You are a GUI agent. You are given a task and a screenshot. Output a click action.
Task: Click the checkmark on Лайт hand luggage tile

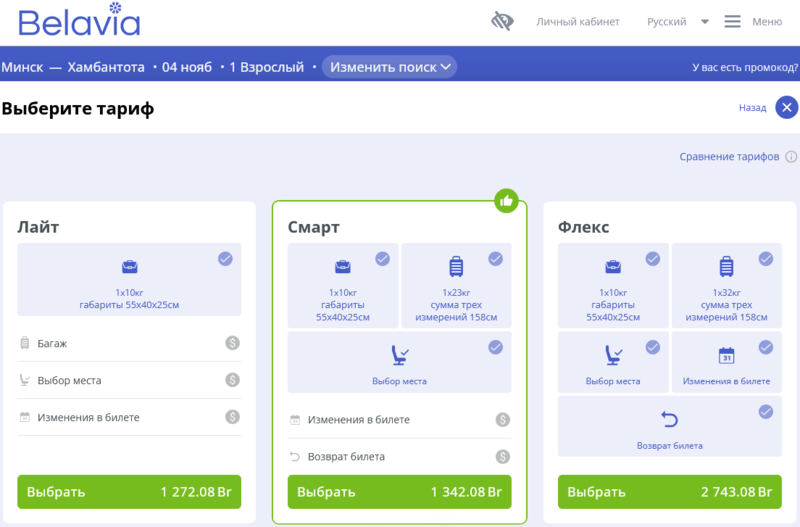[x=225, y=259]
